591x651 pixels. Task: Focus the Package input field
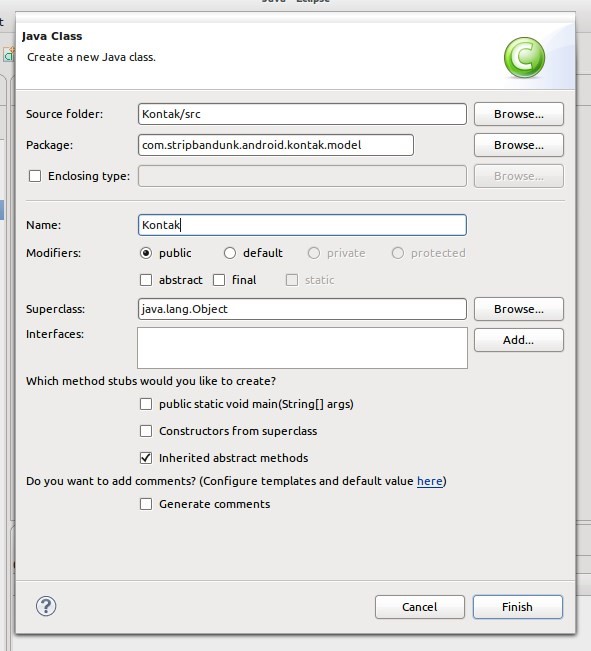coord(276,145)
